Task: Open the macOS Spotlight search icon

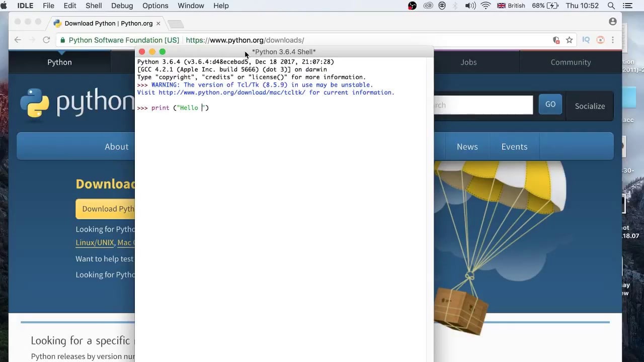Action: coord(611,6)
